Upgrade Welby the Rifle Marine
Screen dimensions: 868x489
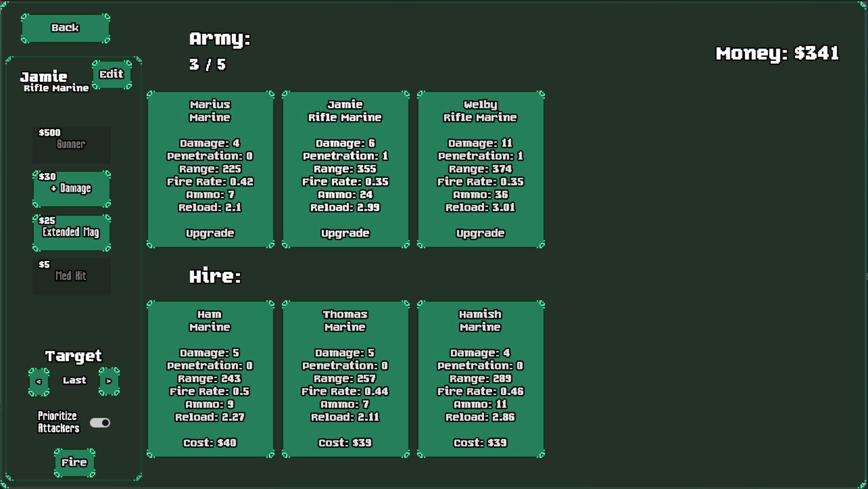tap(480, 233)
